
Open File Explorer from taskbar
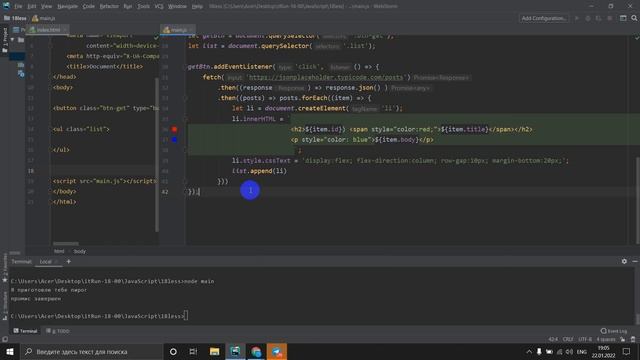click(215, 352)
